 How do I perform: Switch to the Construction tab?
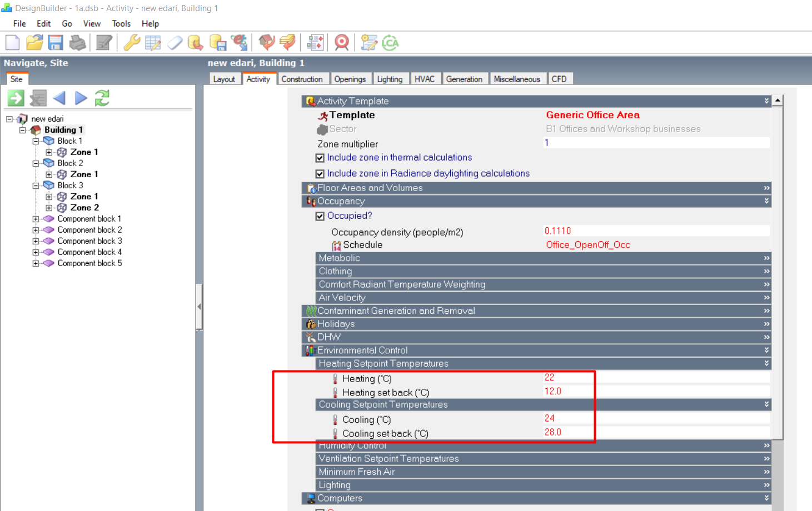pyautogui.click(x=302, y=79)
